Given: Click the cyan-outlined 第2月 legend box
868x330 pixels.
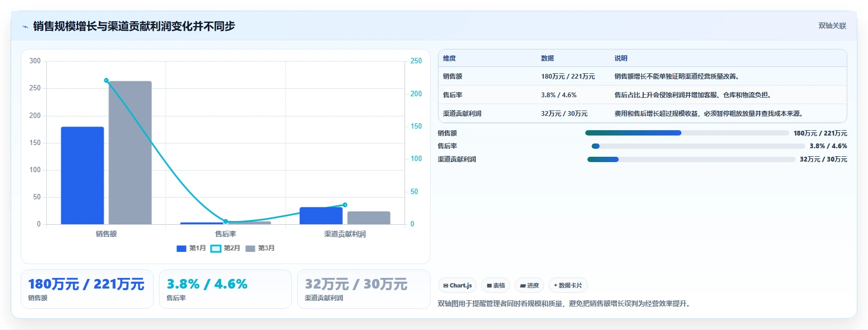Looking at the screenshot, I should point(216,248).
